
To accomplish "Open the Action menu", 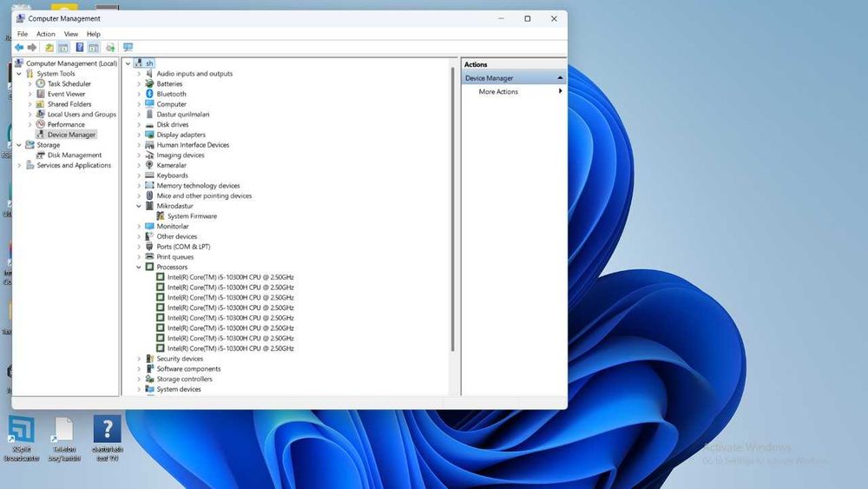I will (46, 34).
